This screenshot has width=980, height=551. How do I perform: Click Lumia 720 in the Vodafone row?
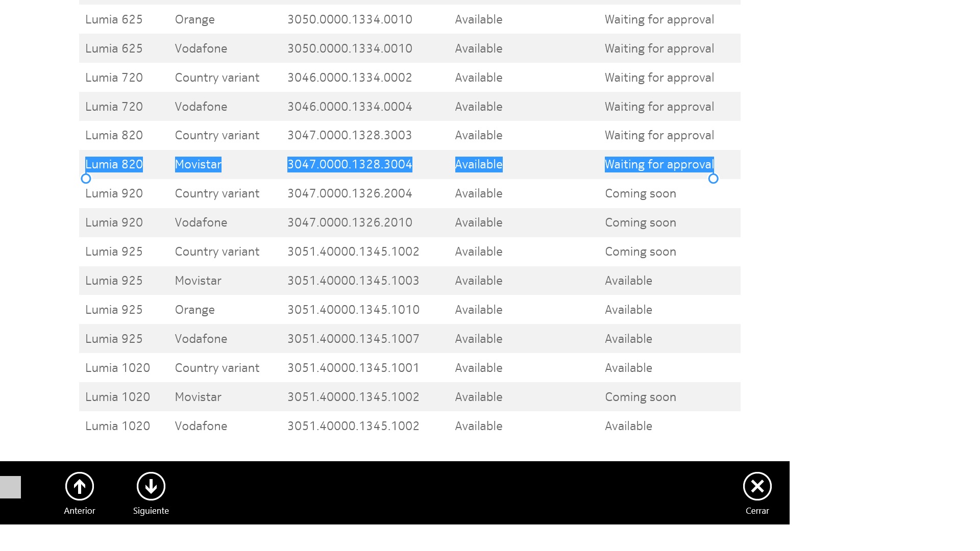114,107
